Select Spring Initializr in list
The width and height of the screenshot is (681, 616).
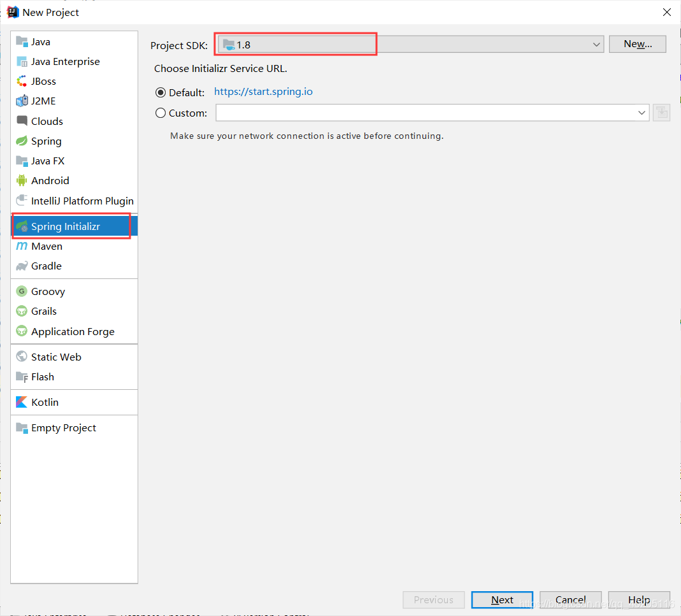click(x=74, y=226)
